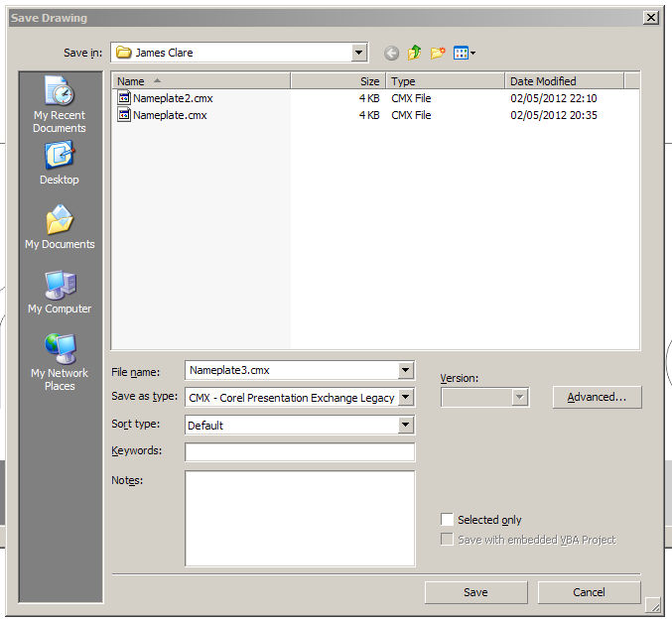The image size is (672, 621).
Task: Click the 4 KB size of Nameplate.cmx
Action: click(x=369, y=115)
